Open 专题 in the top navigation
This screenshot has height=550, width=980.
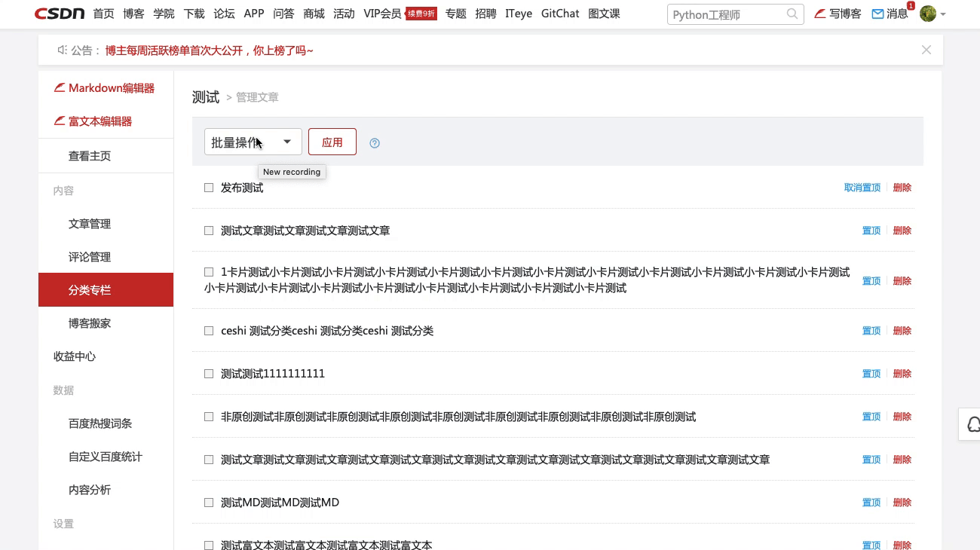pos(456,14)
